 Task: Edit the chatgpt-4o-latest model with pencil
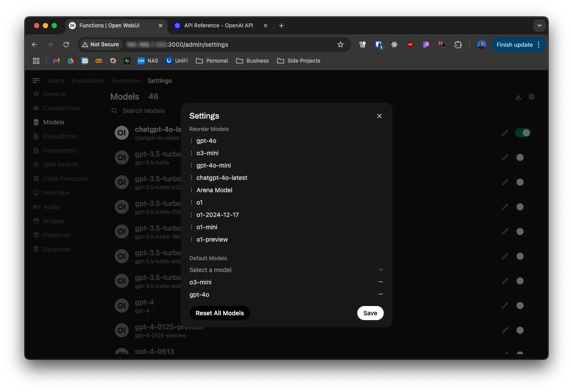[505, 133]
